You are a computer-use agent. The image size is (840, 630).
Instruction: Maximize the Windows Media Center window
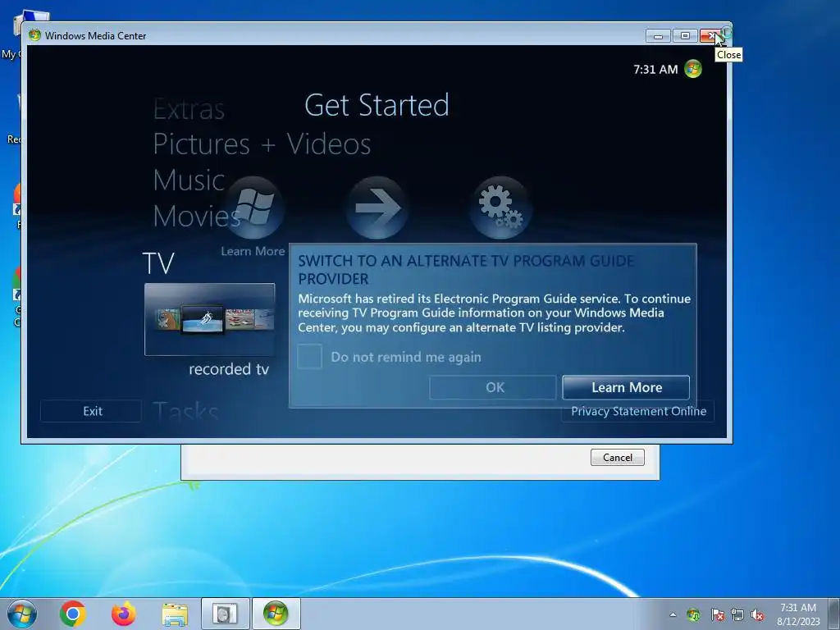(685, 36)
